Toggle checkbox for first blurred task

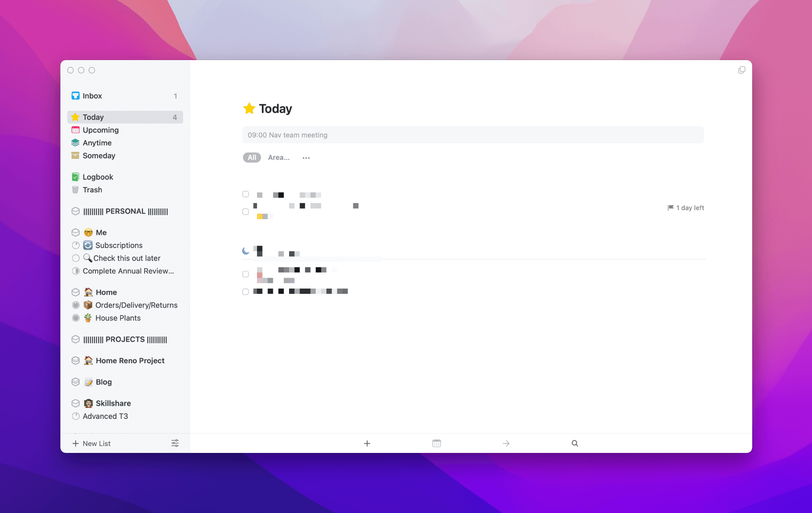(245, 194)
